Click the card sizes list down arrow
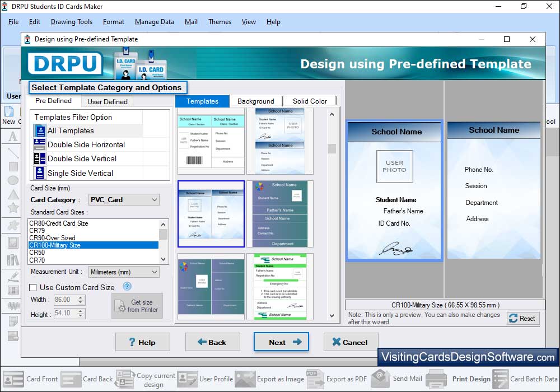560x392 pixels. [163, 259]
